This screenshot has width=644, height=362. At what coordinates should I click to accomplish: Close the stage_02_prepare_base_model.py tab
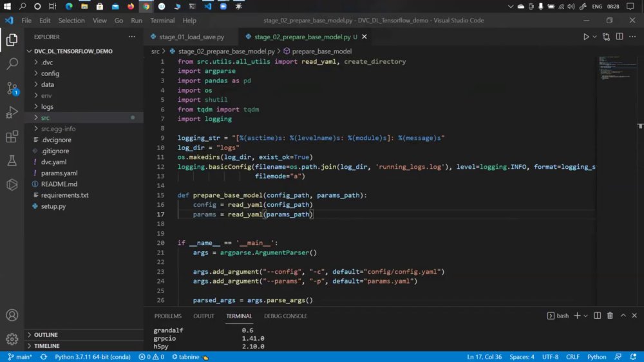365,37
